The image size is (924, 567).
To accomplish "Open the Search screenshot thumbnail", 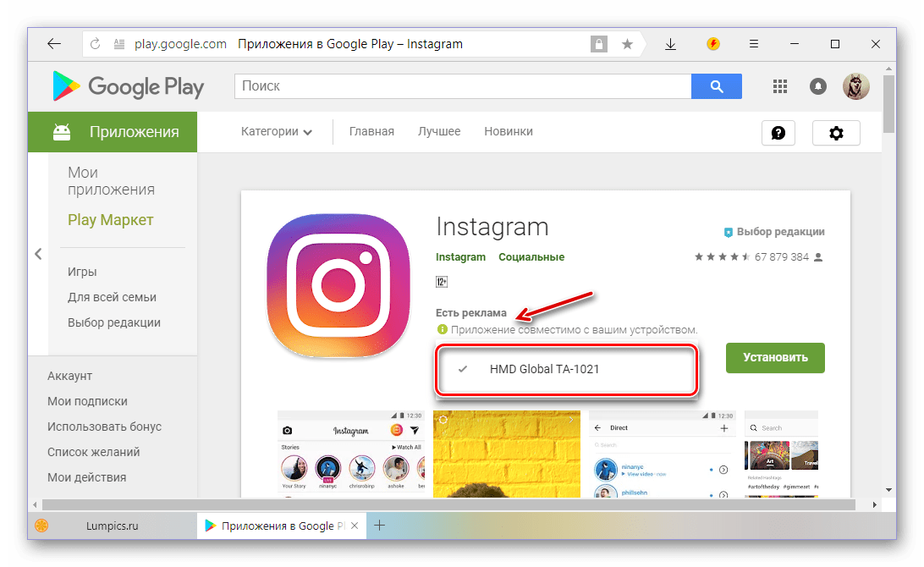I will [x=781, y=454].
